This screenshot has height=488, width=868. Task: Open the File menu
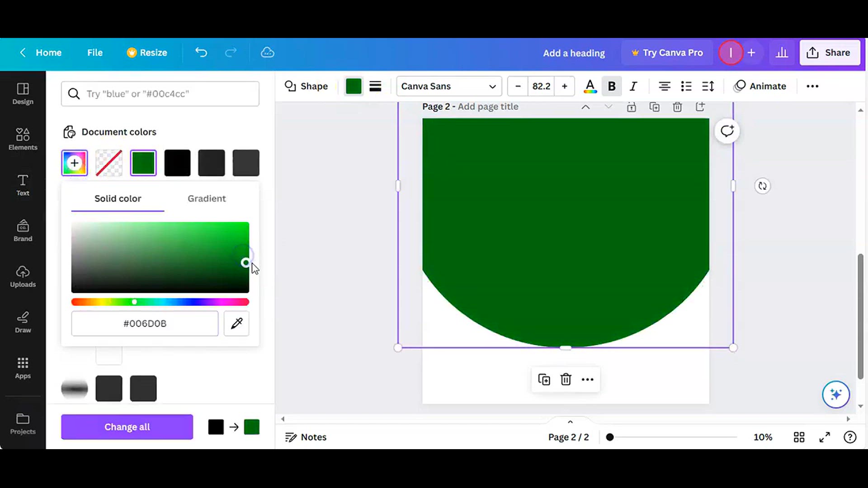[x=95, y=53]
